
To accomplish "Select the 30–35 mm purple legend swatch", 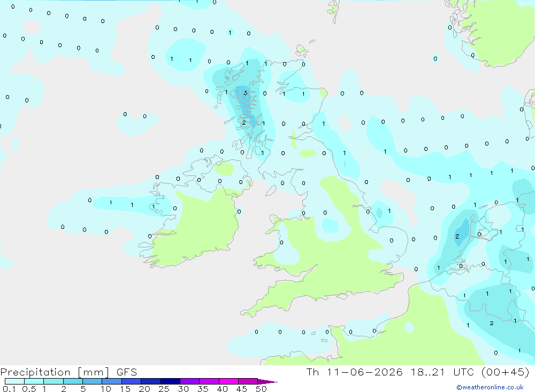I will 189,381.
